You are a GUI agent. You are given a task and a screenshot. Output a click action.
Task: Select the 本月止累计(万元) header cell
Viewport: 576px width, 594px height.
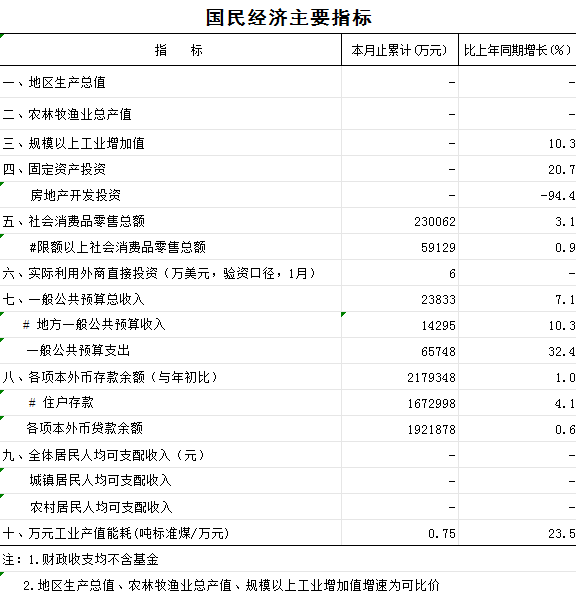[x=400, y=50]
